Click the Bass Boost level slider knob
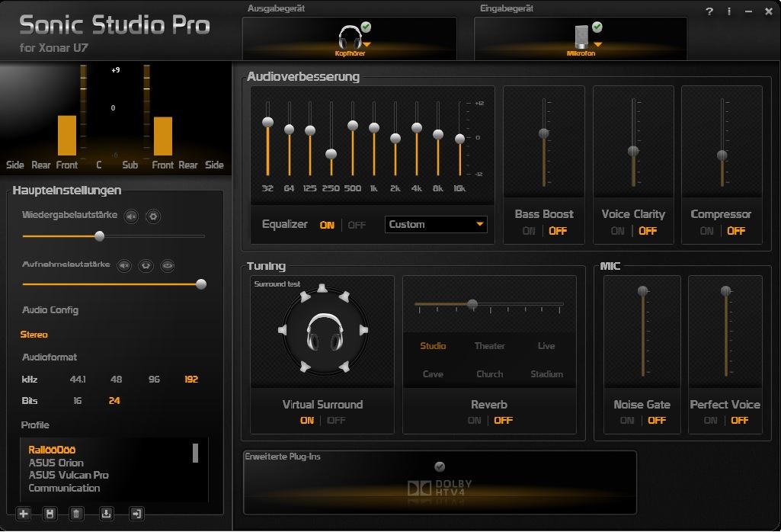This screenshot has height=532, width=781. pos(544,133)
